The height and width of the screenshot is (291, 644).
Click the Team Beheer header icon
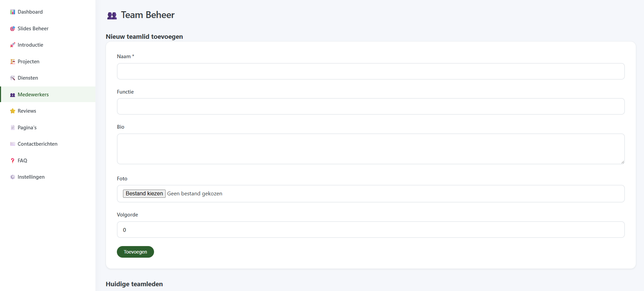click(112, 15)
